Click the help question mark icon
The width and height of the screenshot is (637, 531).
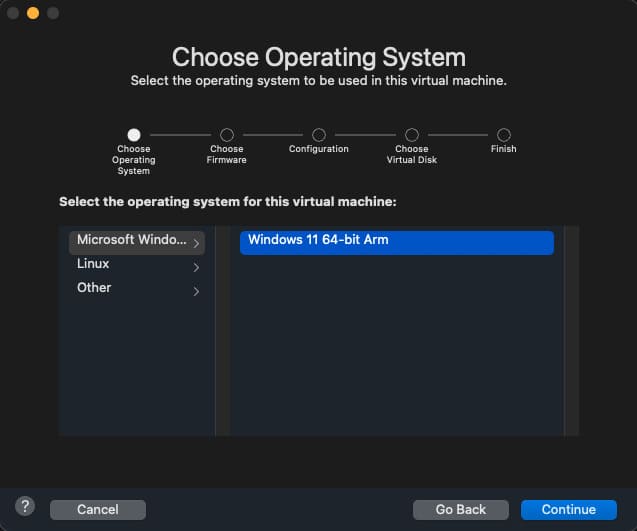click(x=26, y=506)
